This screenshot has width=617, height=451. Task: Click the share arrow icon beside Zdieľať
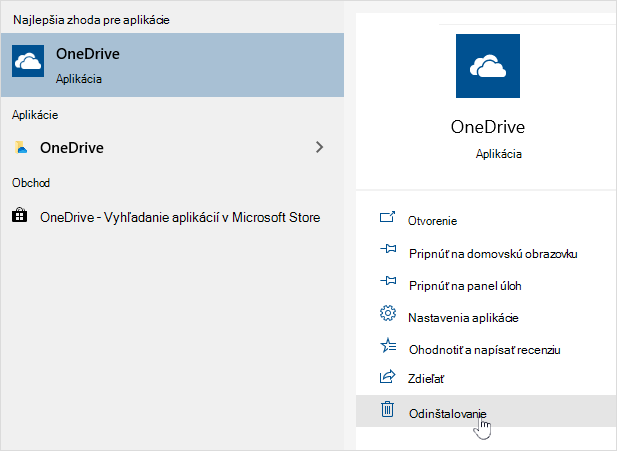(x=388, y=376)
